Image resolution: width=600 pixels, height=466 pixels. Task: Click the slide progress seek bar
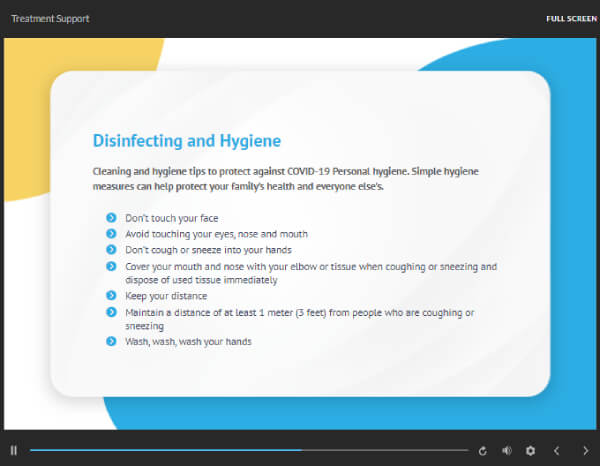(248, 451)
